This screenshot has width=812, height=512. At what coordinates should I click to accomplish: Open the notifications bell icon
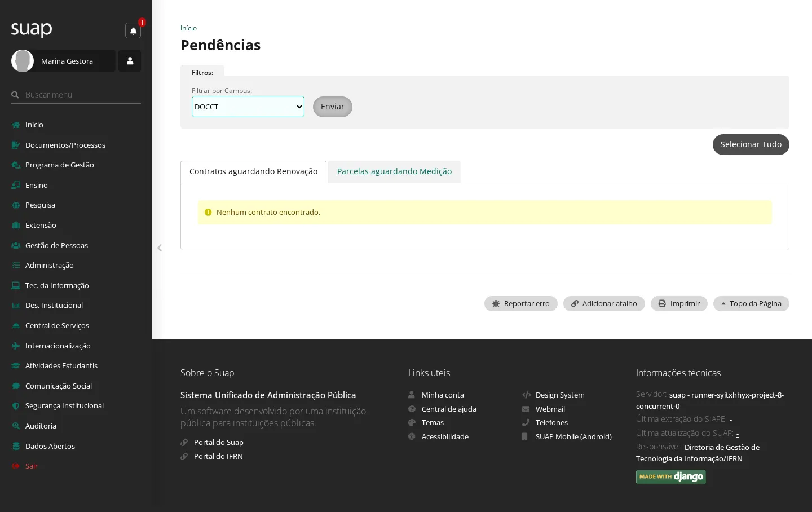[133, 31]
